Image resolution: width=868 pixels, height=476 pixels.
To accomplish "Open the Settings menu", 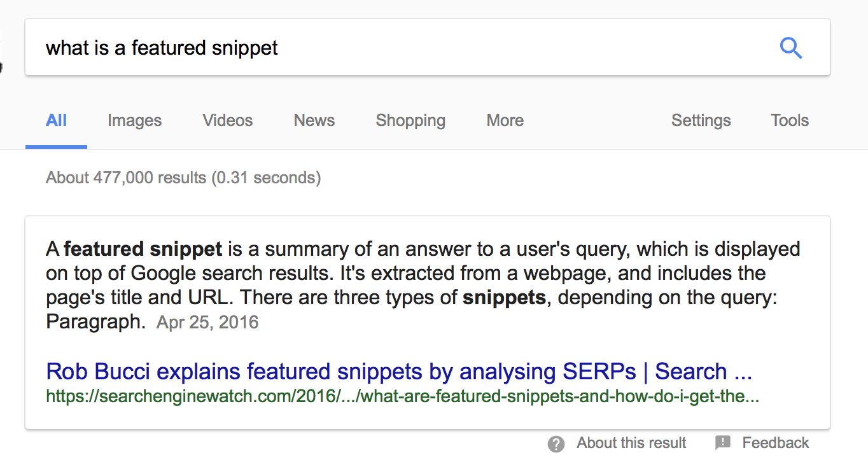I will pyautogui.click(x=701, y=120).
